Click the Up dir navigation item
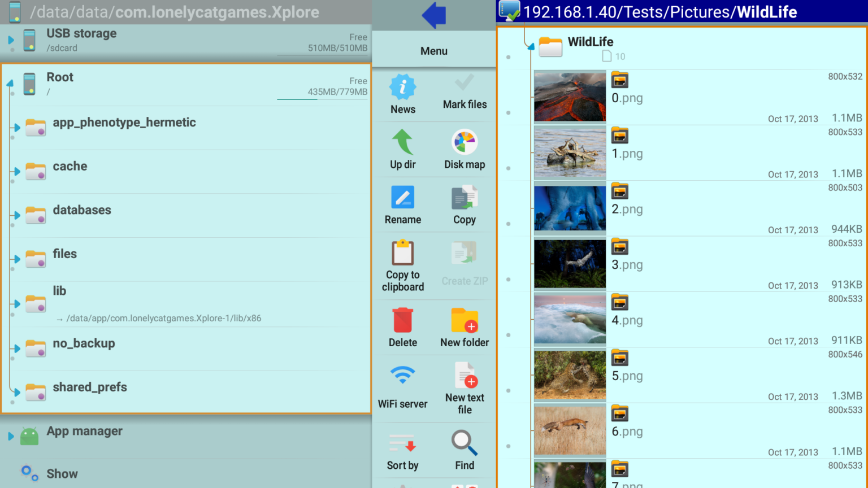Viewport: 868px width, 488px height. pyautogui.click(x=402, y=149)
